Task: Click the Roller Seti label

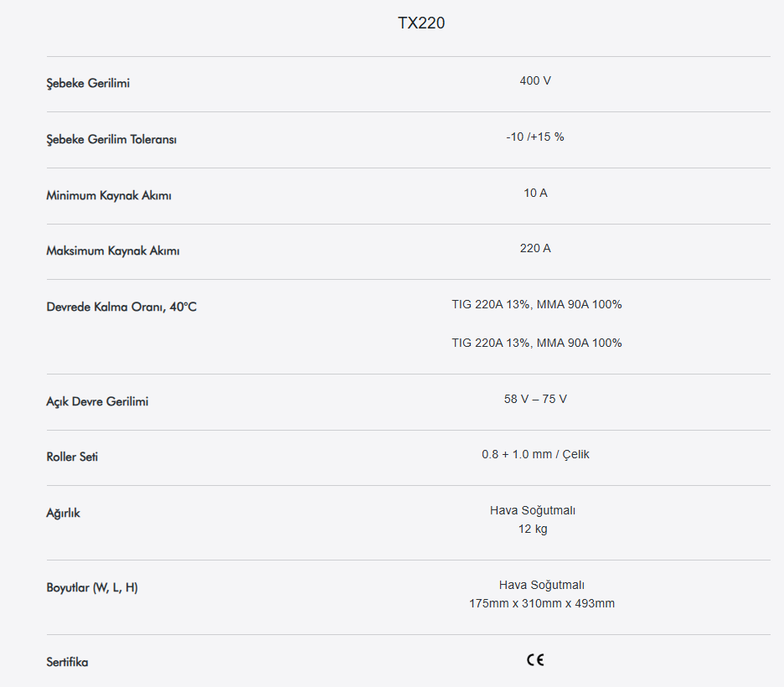Action: click(x=72, y=457)
